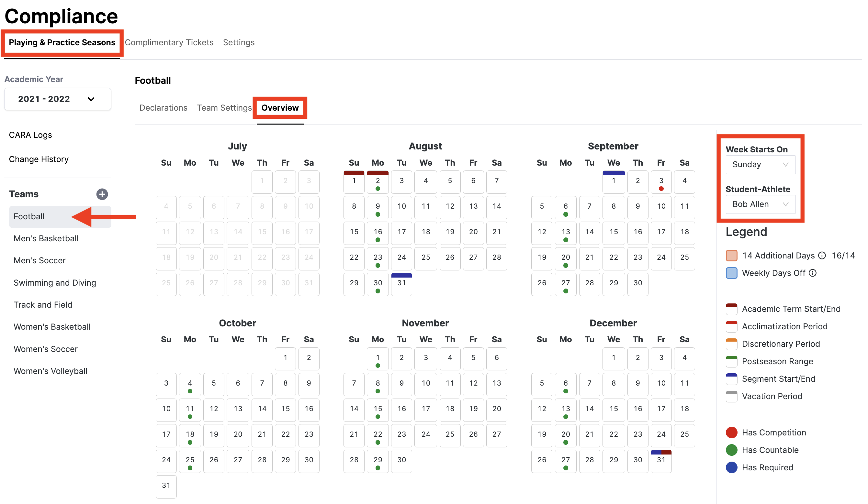Switch to the Team Settings tab
The width and height of the screenshot is (868, 504).
pos(224,108)
